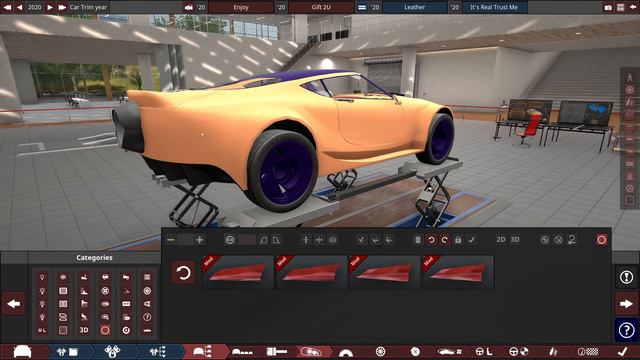640x360 pixels.
Task: Select the minus-bar category icon
Action: pyautogui.click(x=147, y=330)
